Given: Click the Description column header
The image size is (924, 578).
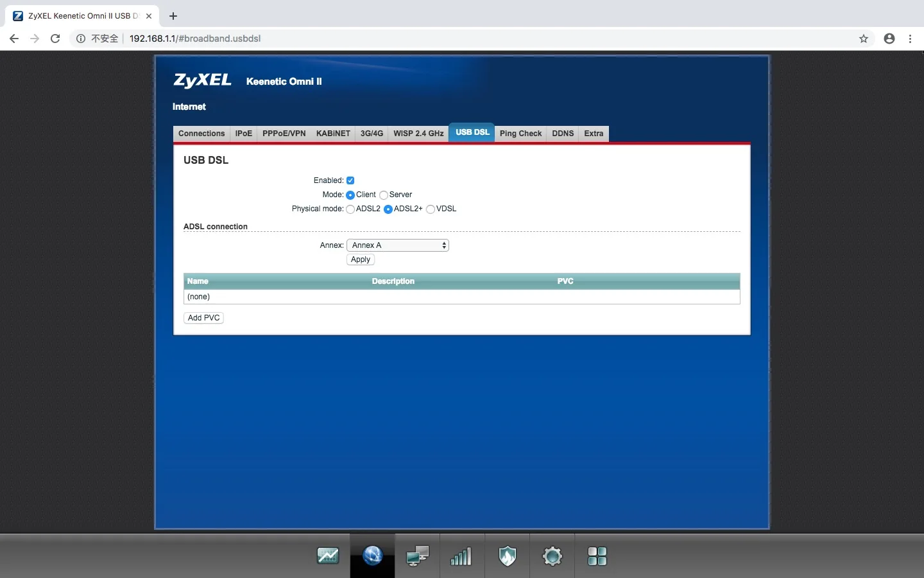Looking at the screenshot, I should (x=393, y=281).
